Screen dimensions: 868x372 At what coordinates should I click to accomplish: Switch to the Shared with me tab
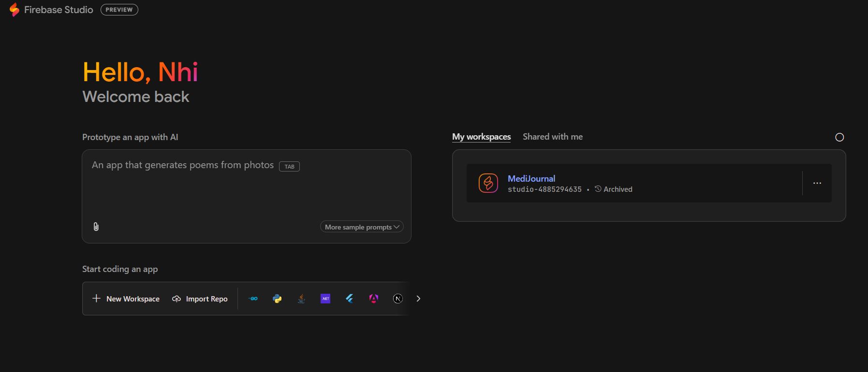coord(553,137)
